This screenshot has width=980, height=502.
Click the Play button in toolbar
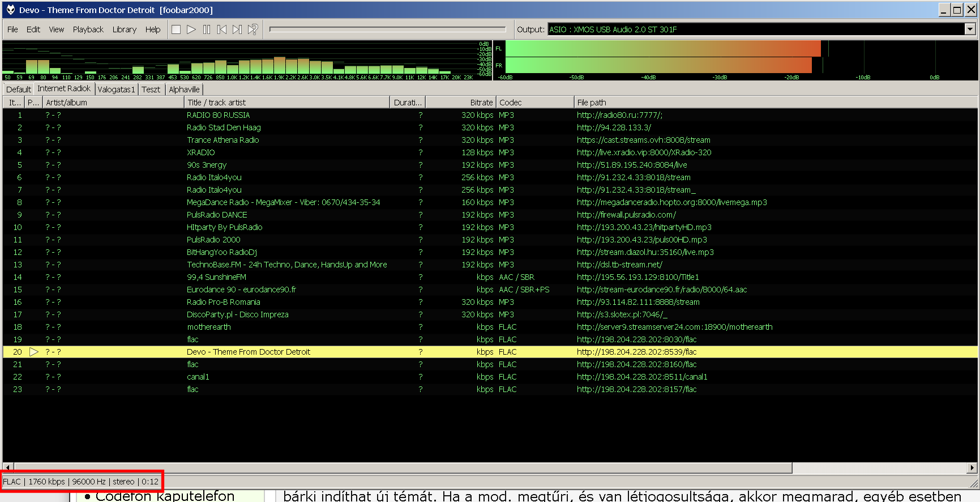click(191, 29)
